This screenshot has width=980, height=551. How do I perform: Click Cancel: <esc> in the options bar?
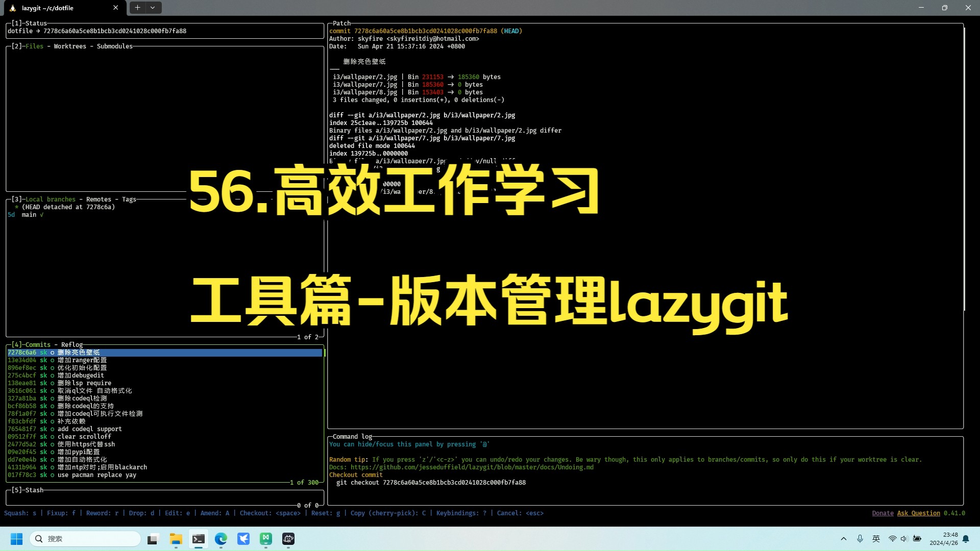click(x=520, y=513)
